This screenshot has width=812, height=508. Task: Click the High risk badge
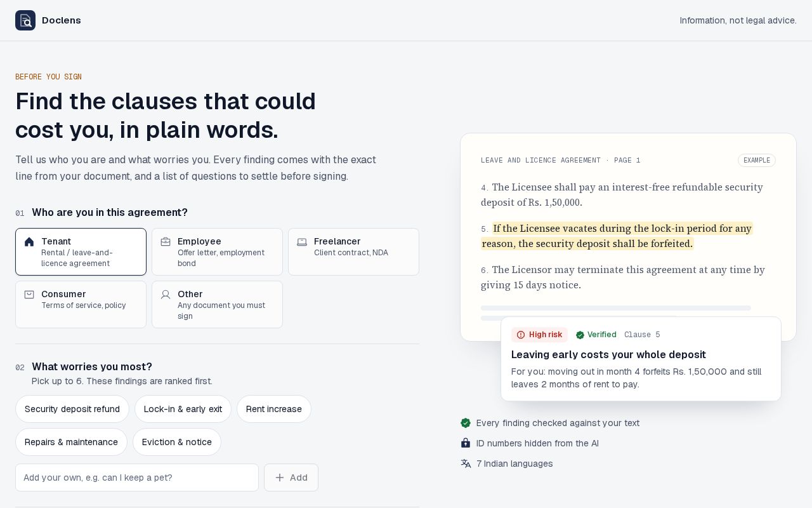539,335
